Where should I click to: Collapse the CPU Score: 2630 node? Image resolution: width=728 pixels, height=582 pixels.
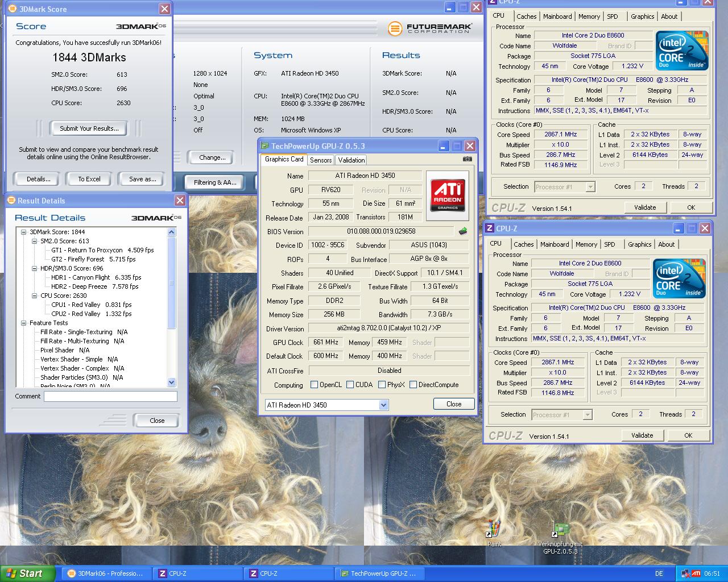pos(34,296)
